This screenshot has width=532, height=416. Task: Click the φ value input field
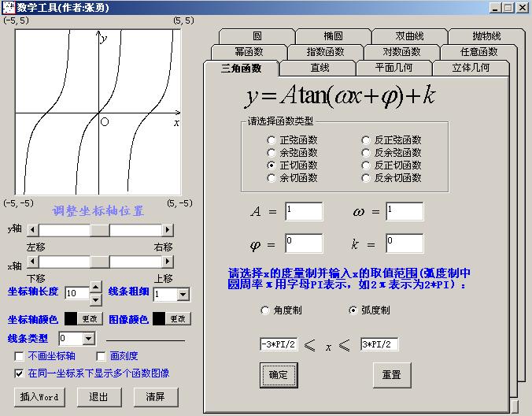pos(304,243)
